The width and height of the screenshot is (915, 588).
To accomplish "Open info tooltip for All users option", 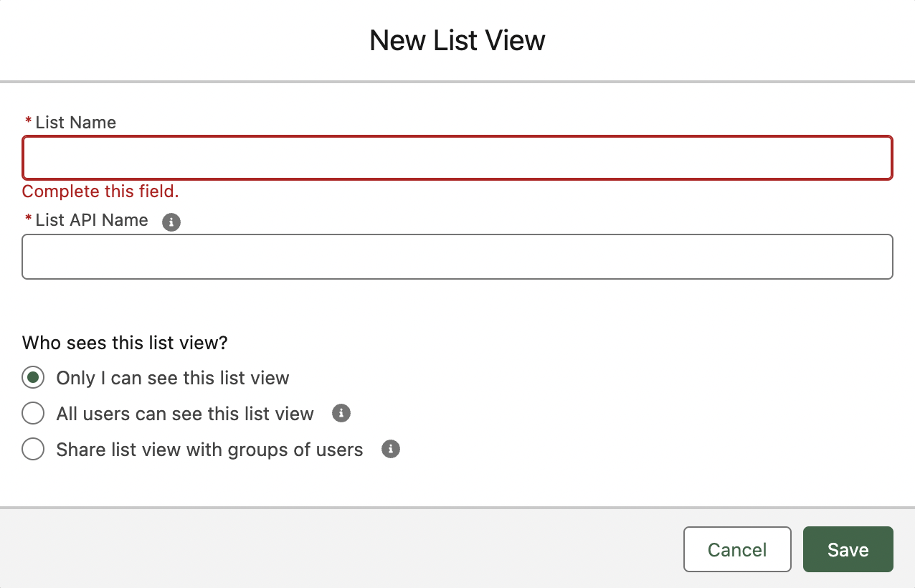I will point(341,413).
